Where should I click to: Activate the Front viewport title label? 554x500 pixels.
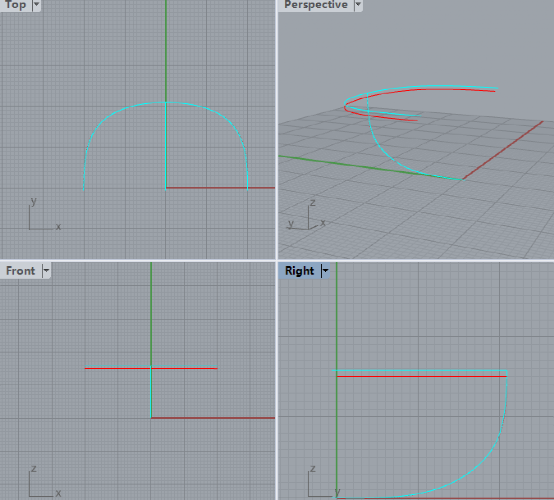pyautogui.click(x=20, y=271)
